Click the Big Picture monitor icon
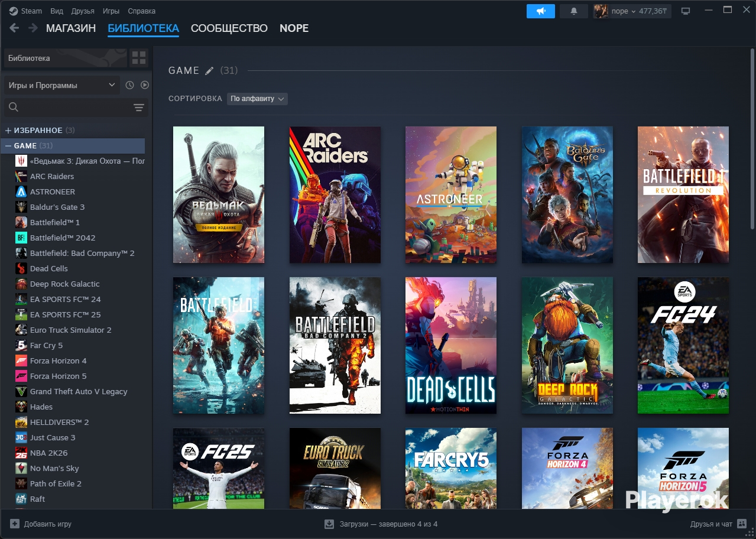Viewport: 756px width, 539px height. tap(686, 11)
